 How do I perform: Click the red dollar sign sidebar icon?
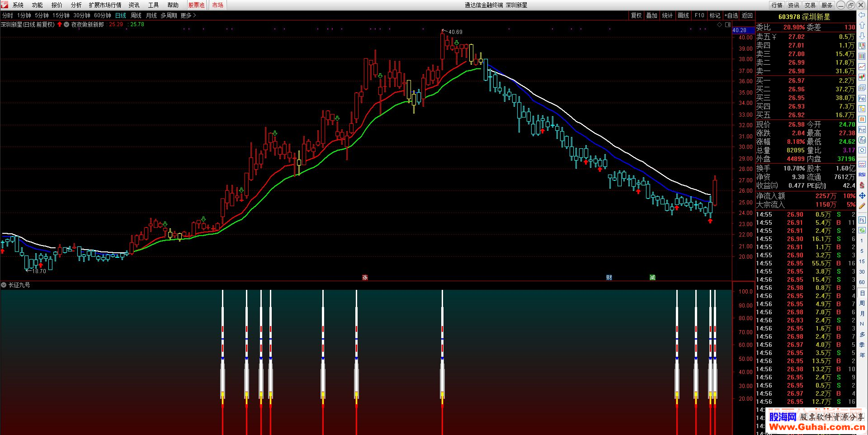862,185
